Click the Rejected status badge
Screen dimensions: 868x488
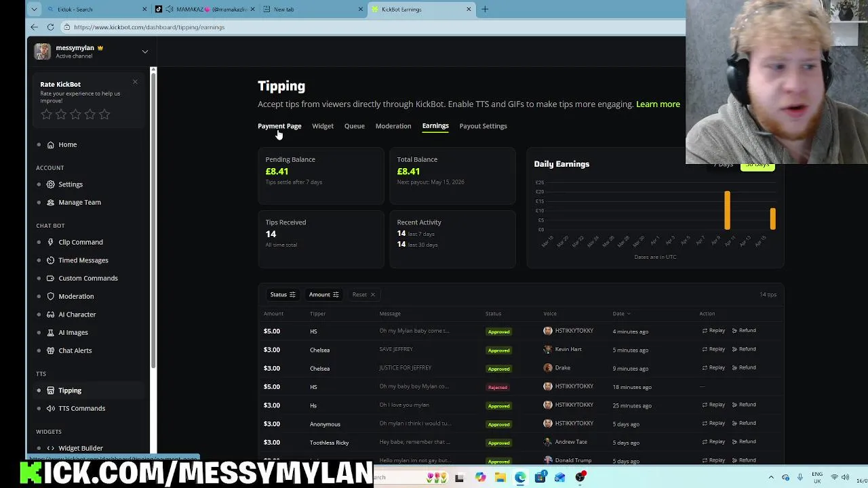tap(498, 387)
